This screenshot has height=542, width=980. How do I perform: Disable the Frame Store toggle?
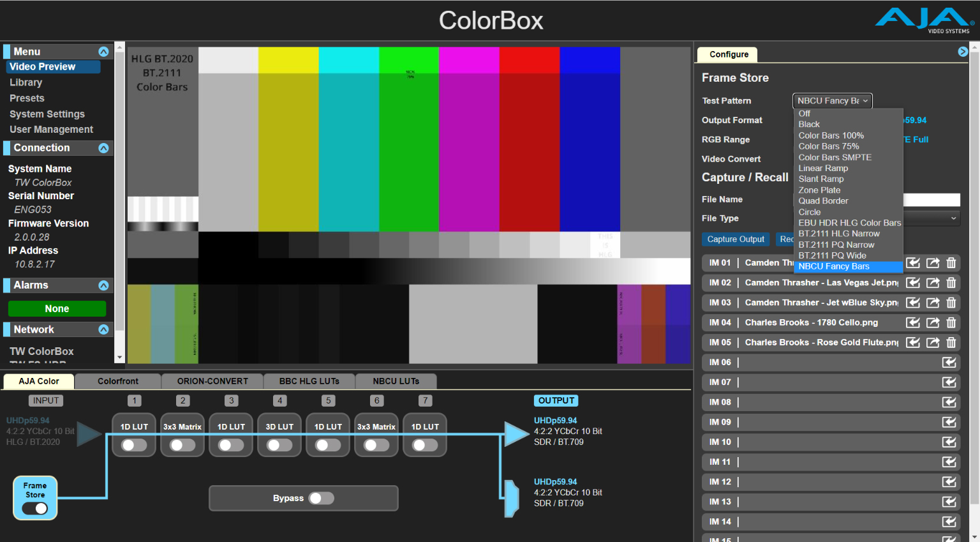pos(34,509)
